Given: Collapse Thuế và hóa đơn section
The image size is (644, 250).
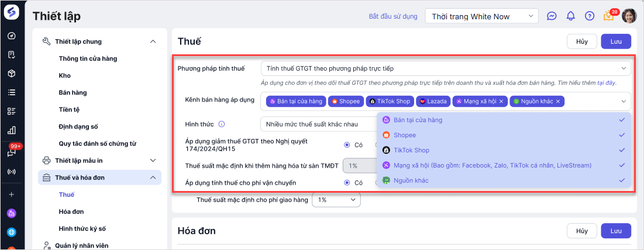Looking at the screenshot, I should (x=153, y=178).
